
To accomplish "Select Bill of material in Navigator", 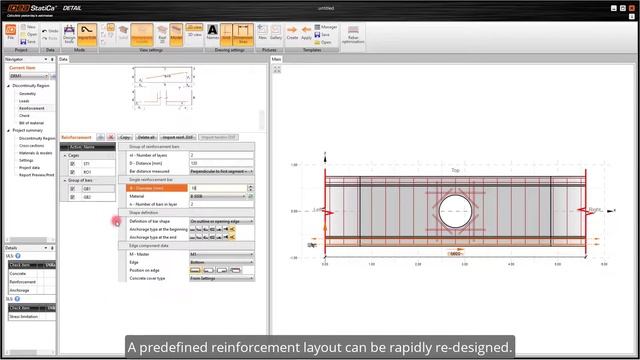I will 31,123.
